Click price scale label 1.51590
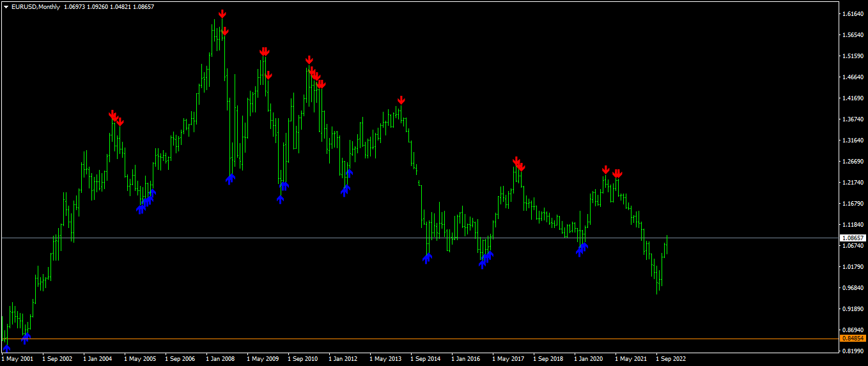 coord(853,56)
